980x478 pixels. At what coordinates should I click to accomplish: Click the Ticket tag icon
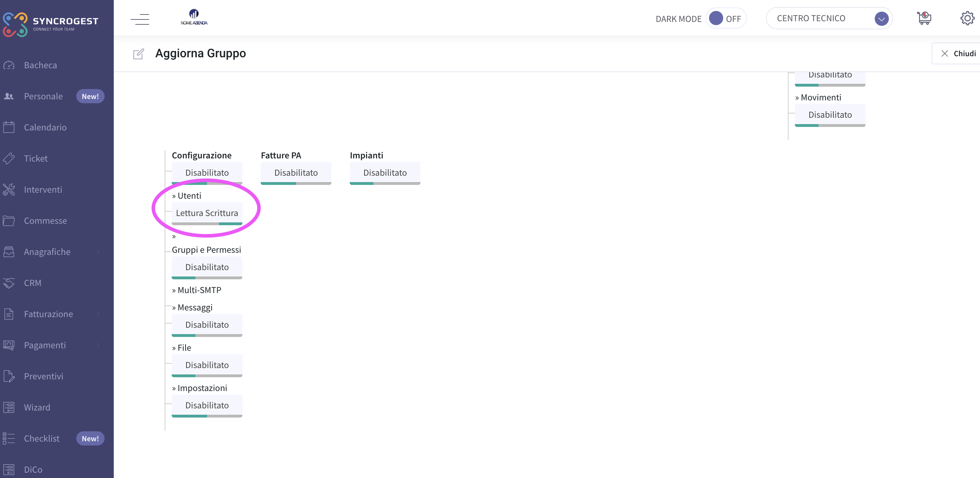9,158
